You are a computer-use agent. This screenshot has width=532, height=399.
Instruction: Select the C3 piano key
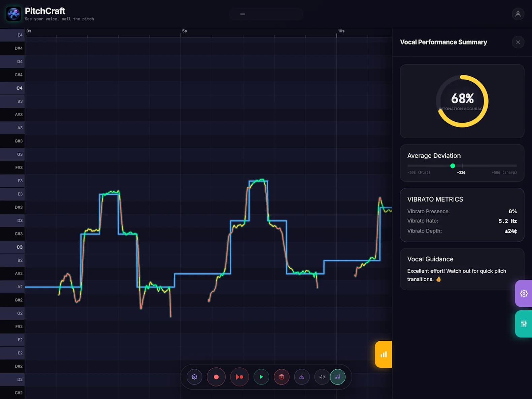(12, 247)
